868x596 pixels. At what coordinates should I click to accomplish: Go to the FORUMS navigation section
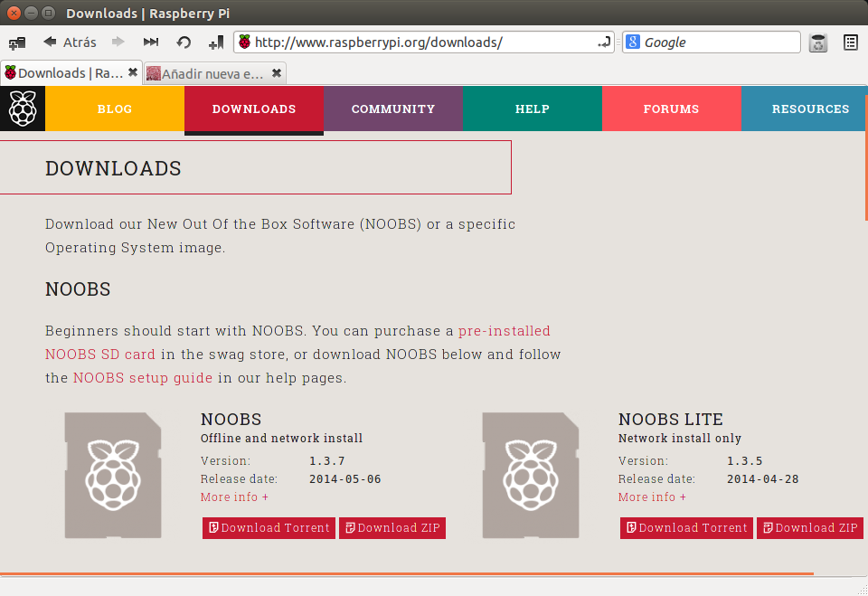pyautogui.click(x=671, y=109)
